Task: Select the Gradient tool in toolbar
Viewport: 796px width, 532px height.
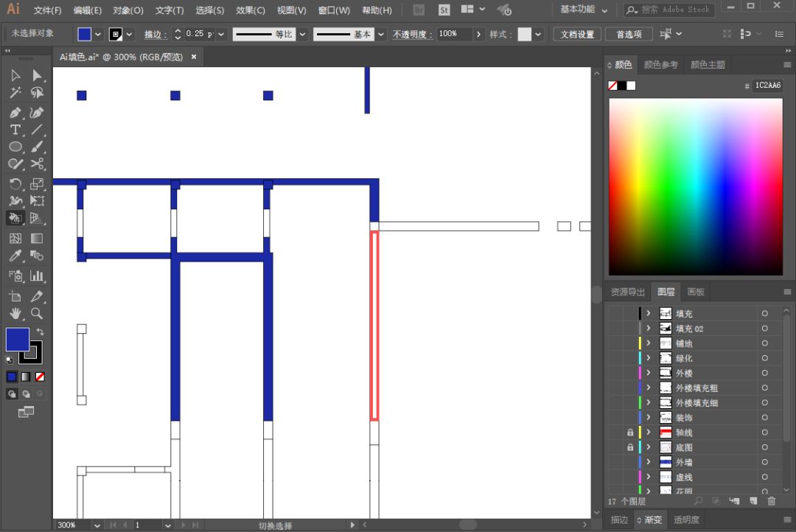Action: (37, 238)
